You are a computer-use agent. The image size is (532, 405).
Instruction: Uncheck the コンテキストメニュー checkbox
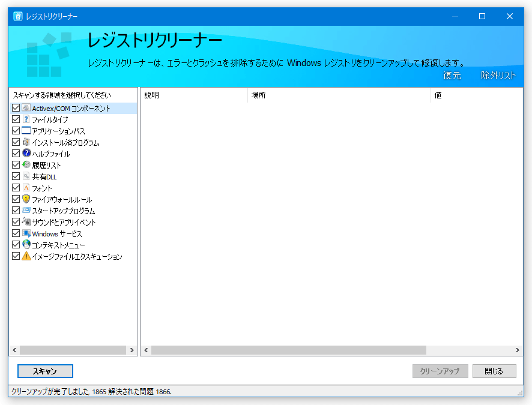[16, 244]
